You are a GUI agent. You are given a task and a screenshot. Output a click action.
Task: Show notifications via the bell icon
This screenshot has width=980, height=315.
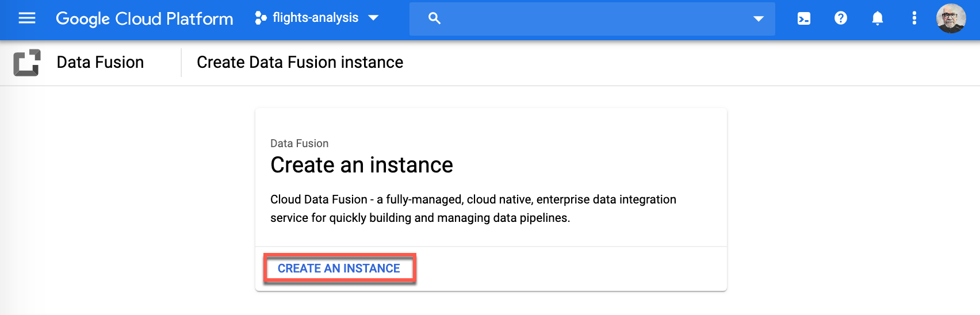point(878,18)
